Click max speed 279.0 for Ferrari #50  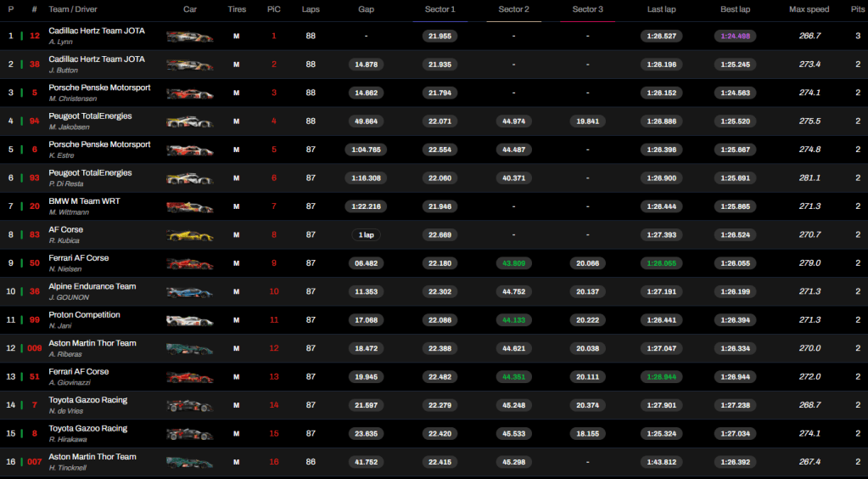click(x=809, y=263)
